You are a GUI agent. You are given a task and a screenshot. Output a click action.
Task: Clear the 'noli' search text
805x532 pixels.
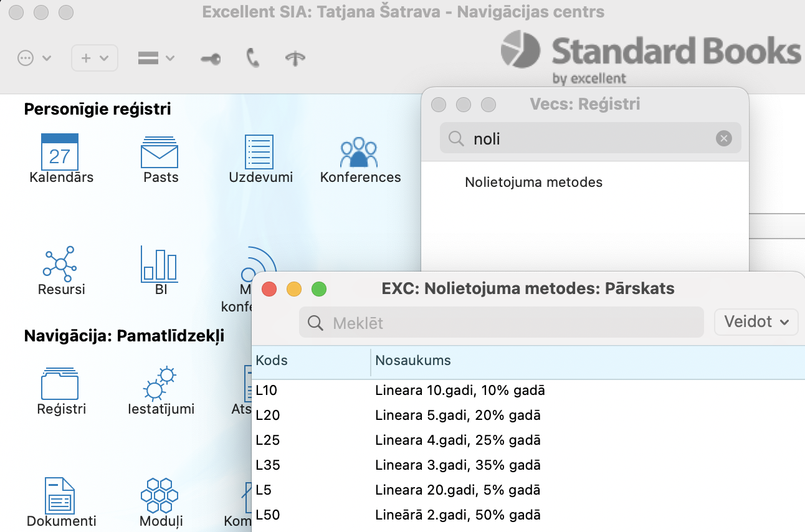coord(723,138)
